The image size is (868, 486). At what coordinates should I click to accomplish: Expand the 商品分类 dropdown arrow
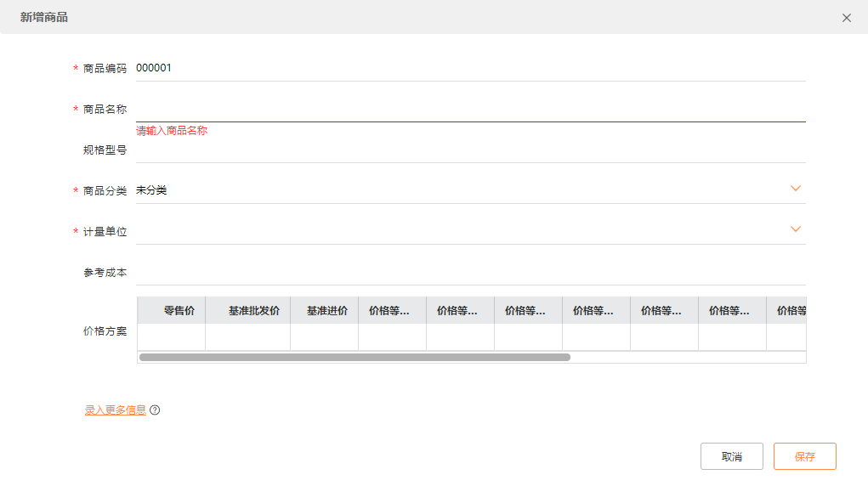pos(796,189)
